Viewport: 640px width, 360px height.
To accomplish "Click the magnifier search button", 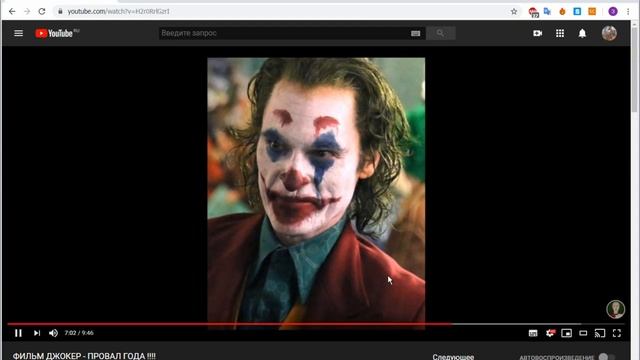I will [440, 33].
